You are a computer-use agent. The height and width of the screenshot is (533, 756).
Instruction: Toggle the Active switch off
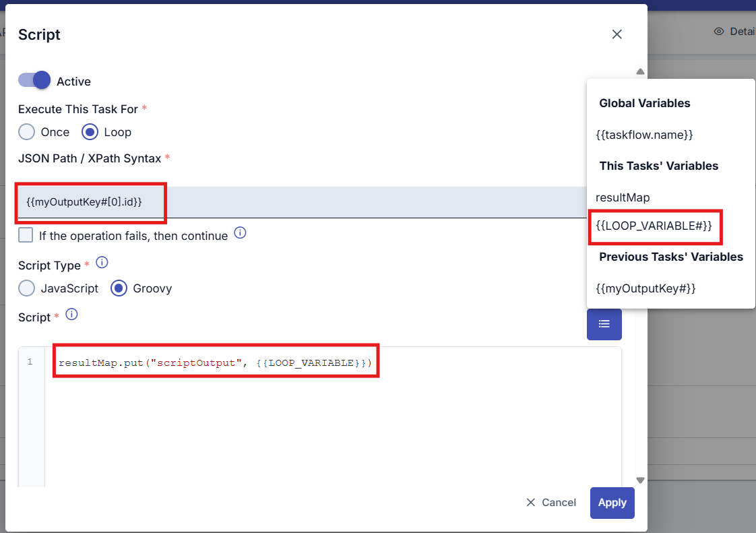point(35,80)
